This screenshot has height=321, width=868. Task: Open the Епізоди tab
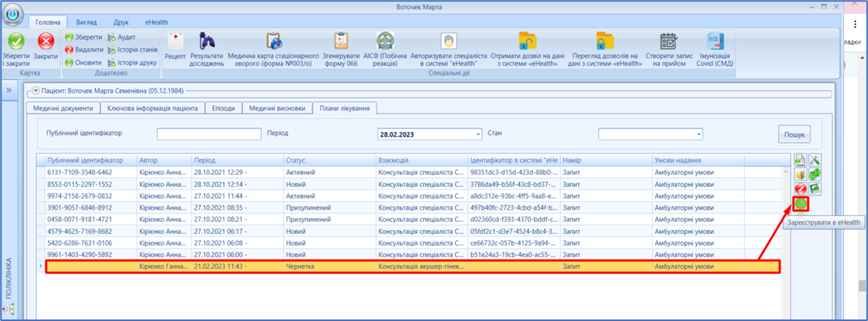coord(224,108)
